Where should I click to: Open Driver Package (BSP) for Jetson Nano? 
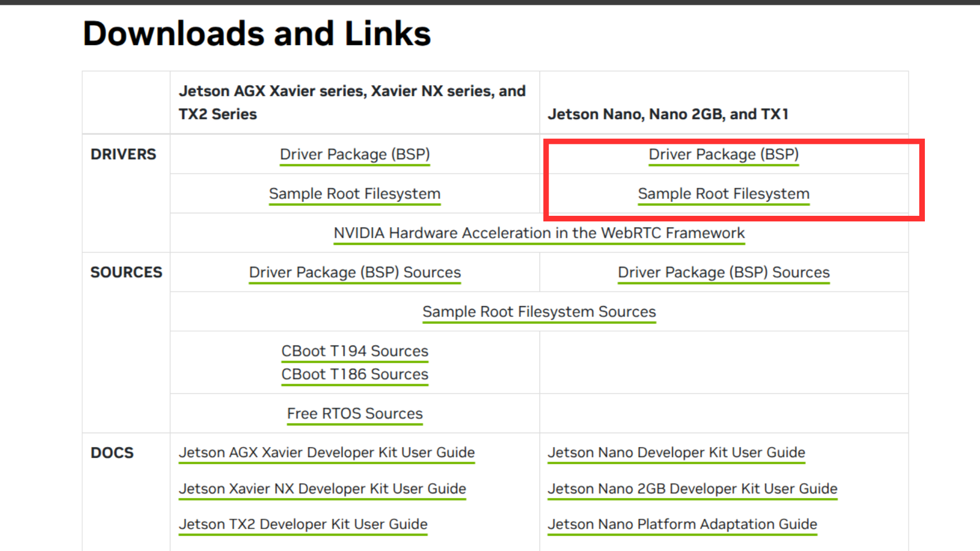[x=723, y=154]
